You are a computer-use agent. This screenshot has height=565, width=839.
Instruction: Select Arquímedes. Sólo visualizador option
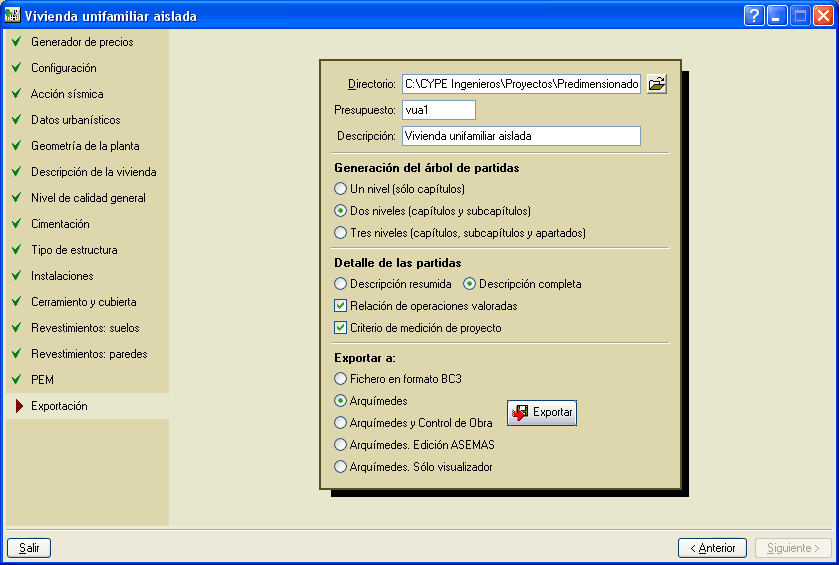point(413,467)
